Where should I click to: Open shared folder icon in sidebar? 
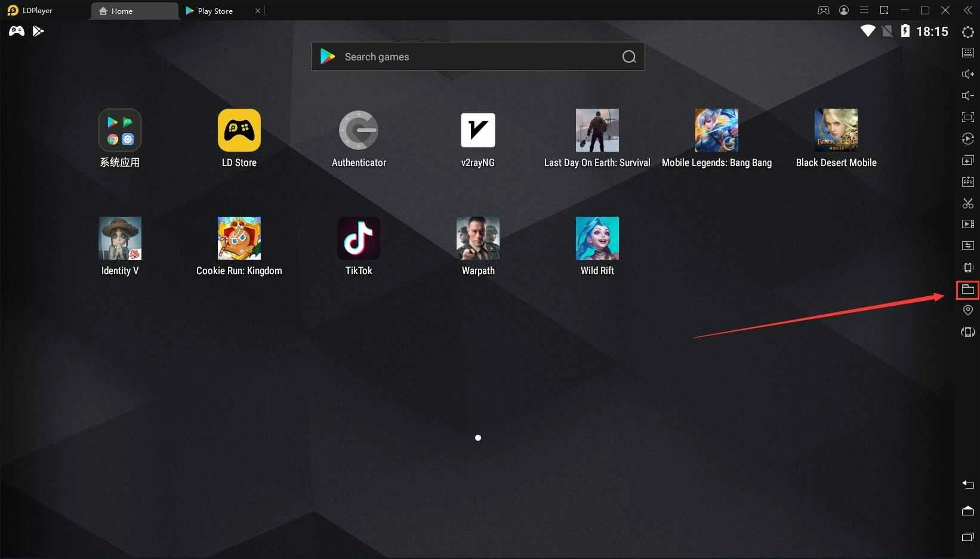[967, 290]
